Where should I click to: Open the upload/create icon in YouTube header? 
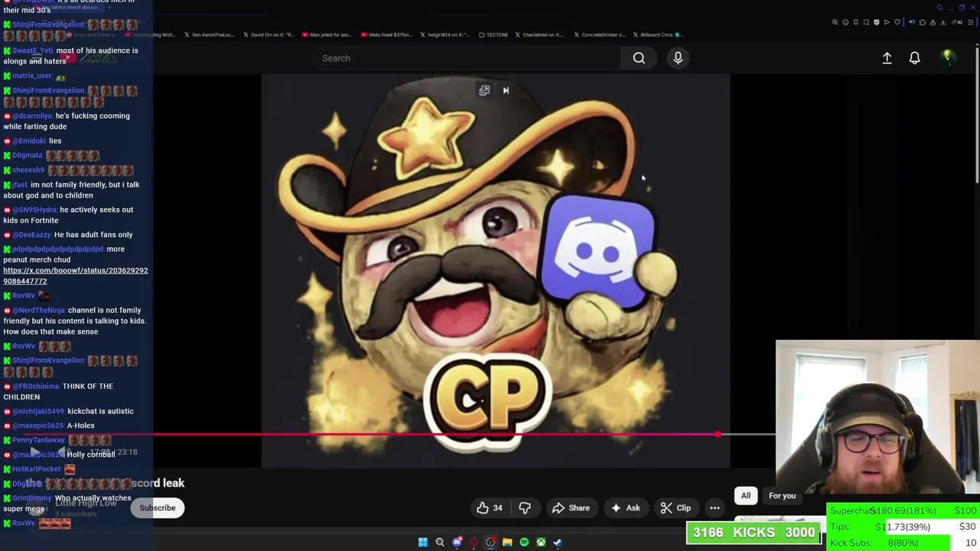(887, 58)
